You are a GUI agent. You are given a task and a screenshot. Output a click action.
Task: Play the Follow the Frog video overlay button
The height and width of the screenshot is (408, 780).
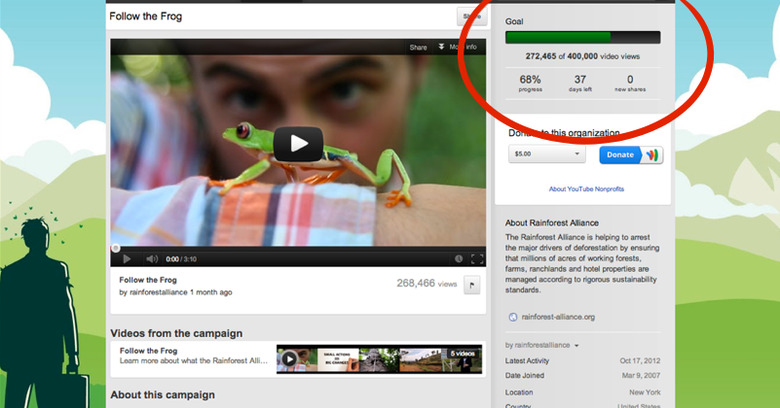point(298,143)
